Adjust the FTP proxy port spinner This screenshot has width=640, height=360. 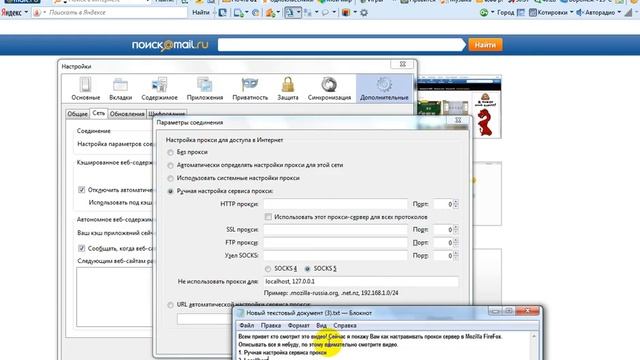(x=456, y=243)
